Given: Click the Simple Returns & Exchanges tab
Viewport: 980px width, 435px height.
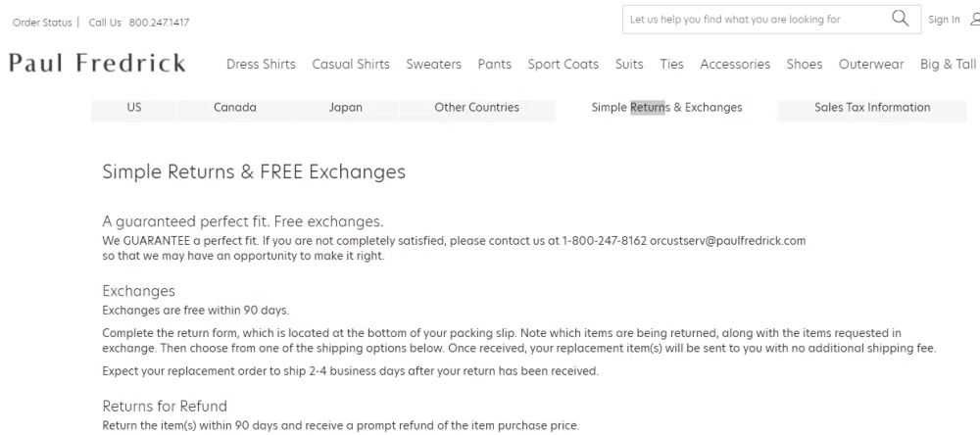Looking at the screenshot, I should [x=666, y=108].
